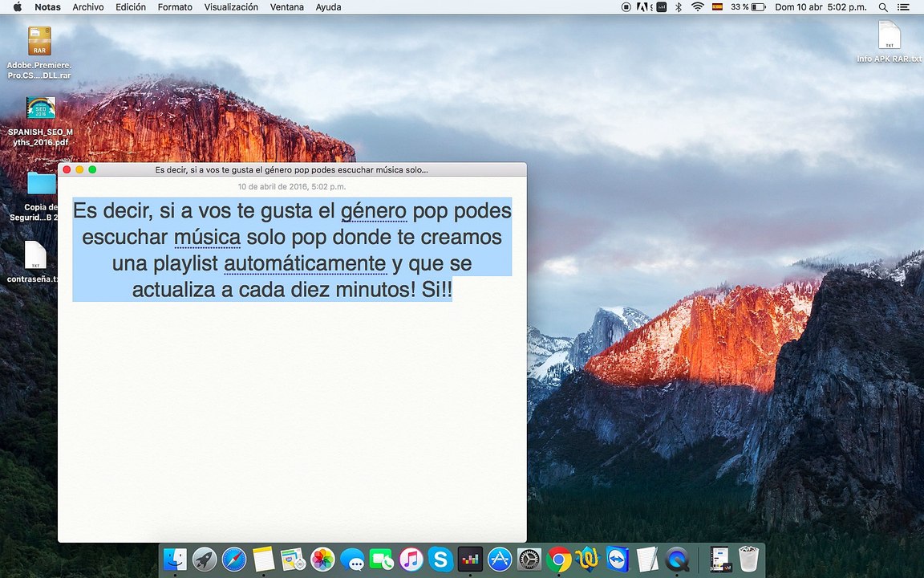Open System Preferences gear icon
Screen dimensions: 924x578
[x=529, y=559]
